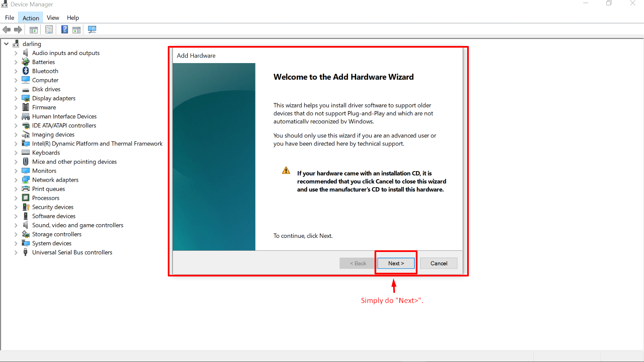Click 'Welcome to the Add Hardware Wizard' heading
644x362 pixels.
click(x=343, y=77)
